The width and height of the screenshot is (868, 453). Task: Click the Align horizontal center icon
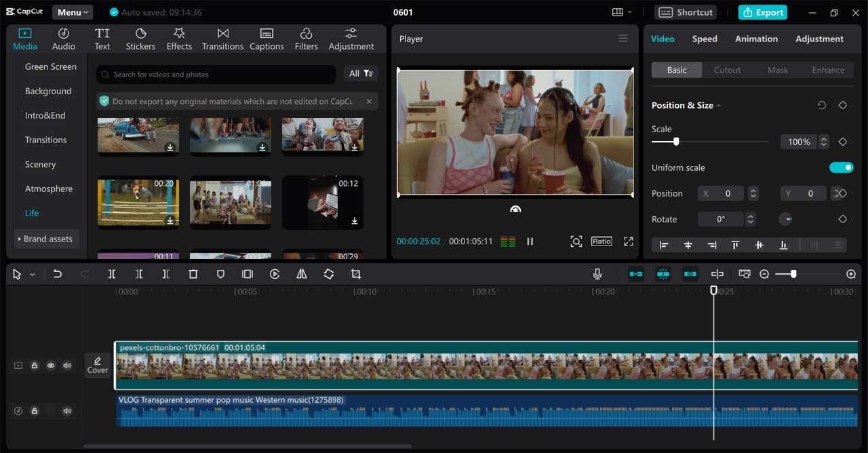[688, 245]
